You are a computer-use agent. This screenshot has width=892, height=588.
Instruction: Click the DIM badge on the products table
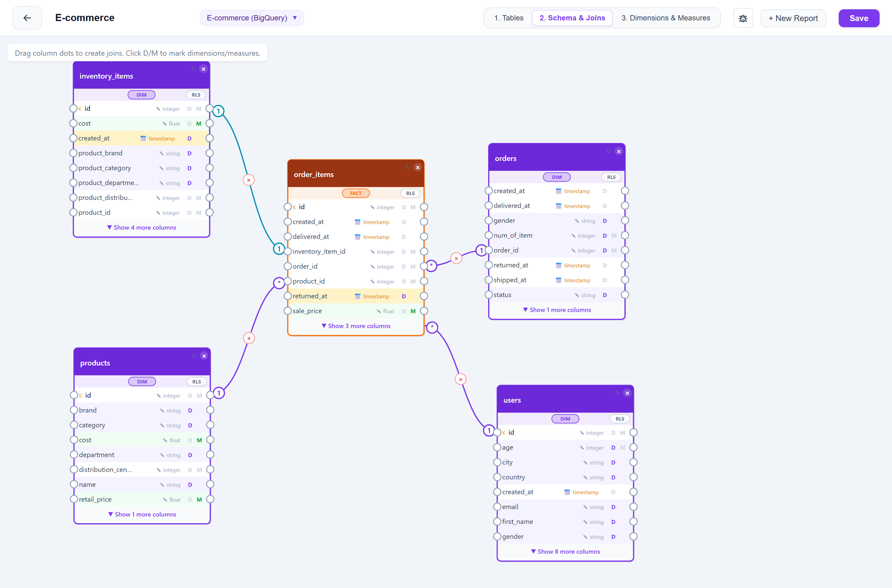click(142, 381)
